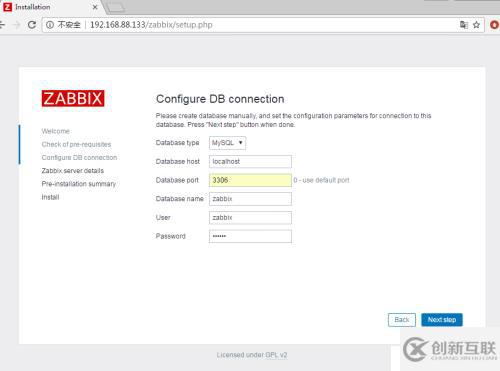Bookmark this page with the star icon
This screenshot has width=500, height=371.
(476, 25)
